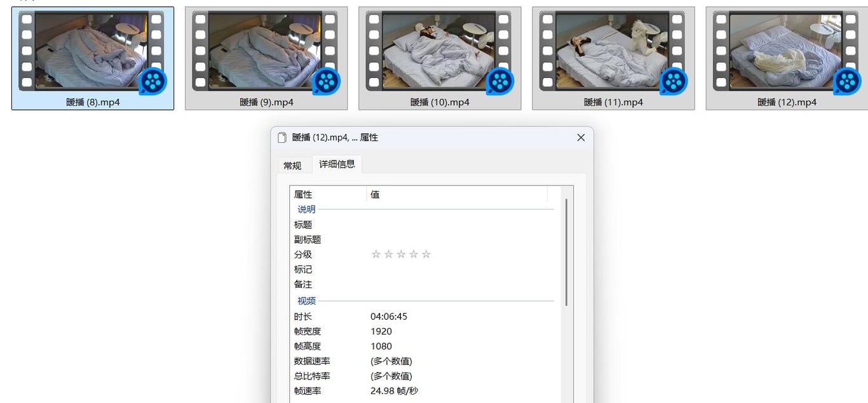Click the 说明 section heading
The width and height of the screenshot is (868, 403).
306,209
